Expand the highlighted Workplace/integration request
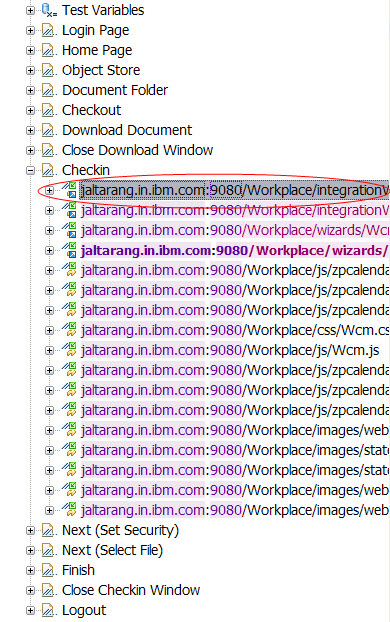The image size is (390, 622). pos(49,190)
